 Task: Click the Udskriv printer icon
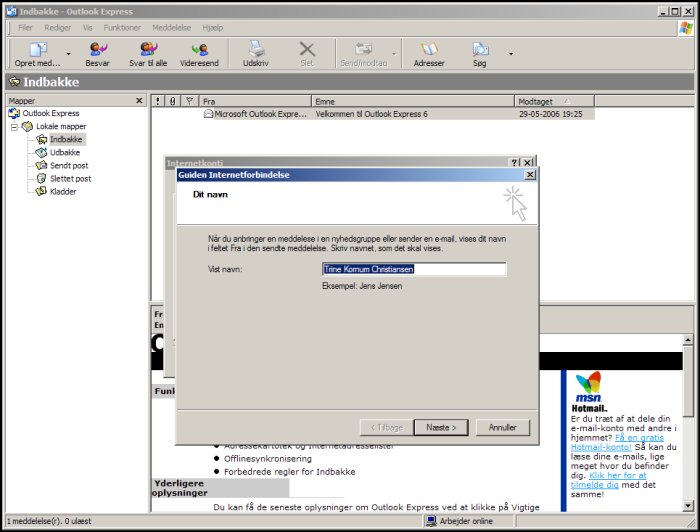coord(256,48)
